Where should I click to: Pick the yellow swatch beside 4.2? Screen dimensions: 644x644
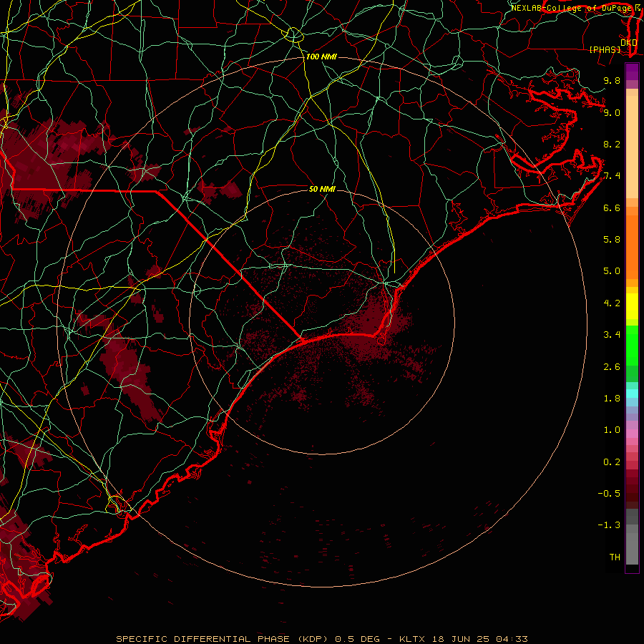click(632, 306)
